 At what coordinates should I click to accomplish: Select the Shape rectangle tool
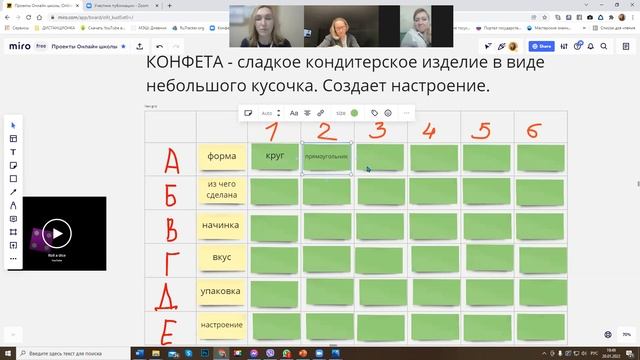[13, 179]
